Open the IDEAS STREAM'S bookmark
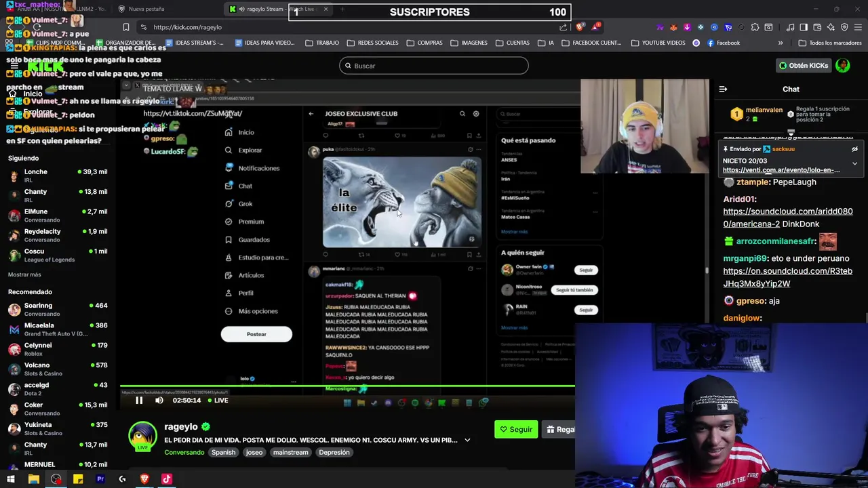This screenshot has height=488, width=868. tap(194, 43)
